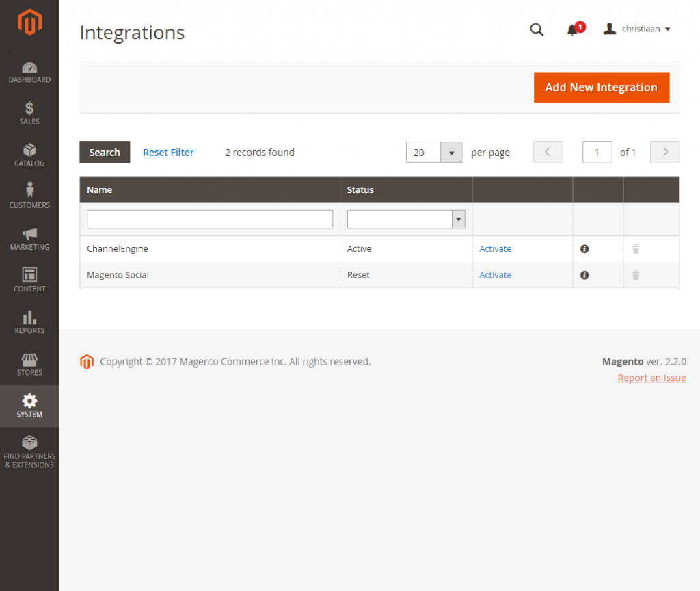Open the search magnifier icon
Image resolution: width=700 pixels, height=591 pixels.
click(x=537, y=29)
